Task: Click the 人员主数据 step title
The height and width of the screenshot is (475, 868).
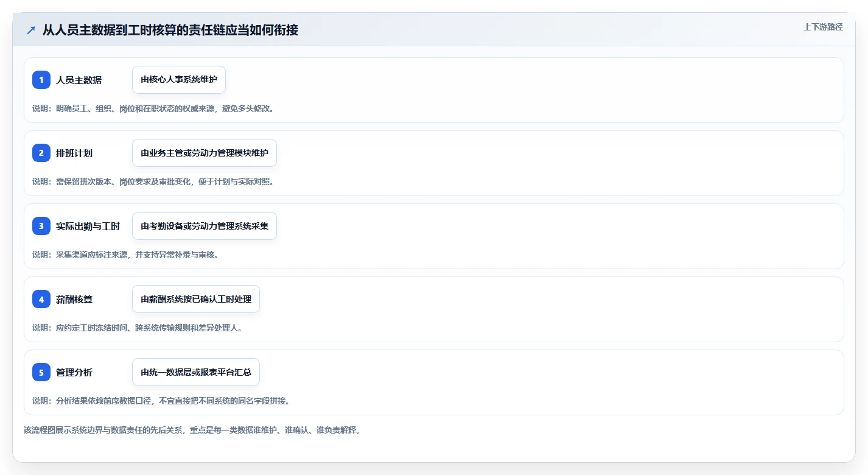Action: point(79,80)
